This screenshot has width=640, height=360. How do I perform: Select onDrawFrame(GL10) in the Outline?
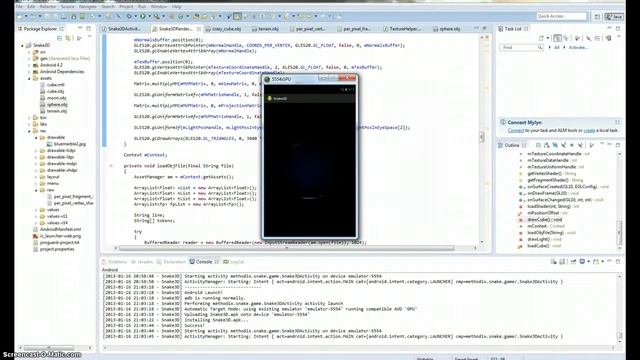[x=553, y=193]
